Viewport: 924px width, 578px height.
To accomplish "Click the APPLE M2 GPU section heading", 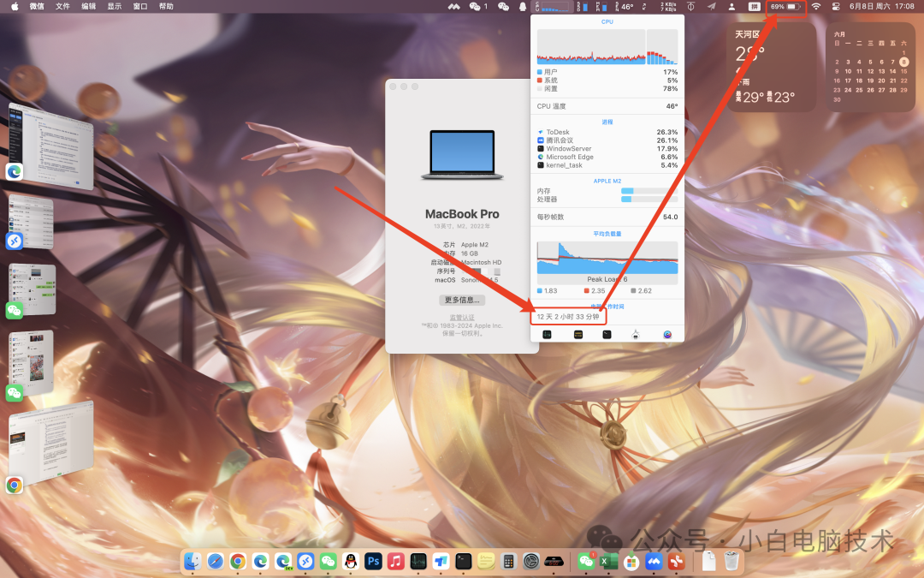I will tap(607, 181).
